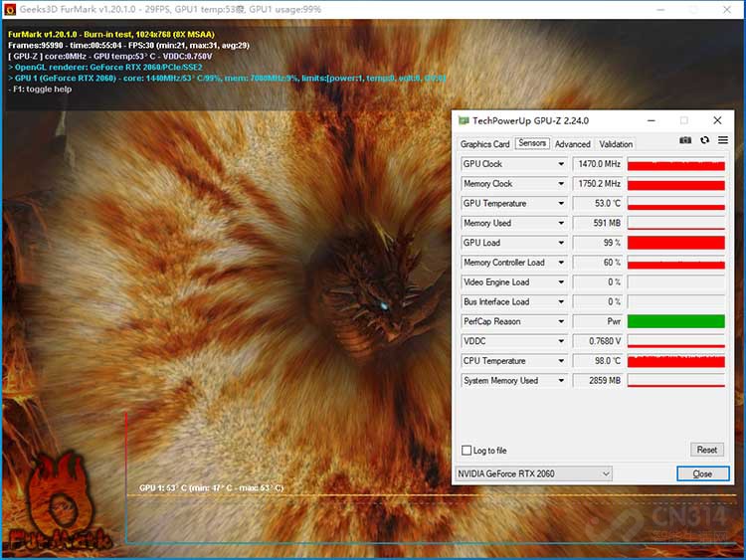746x560 pixels.
Task: Open the CPU Temperature sensor dropdown
Action: click(x=561, y=361)
